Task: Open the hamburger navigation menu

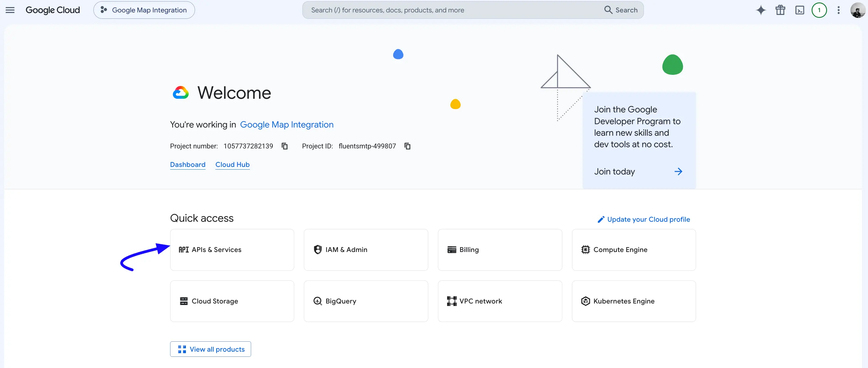Action: coord(10,10)
